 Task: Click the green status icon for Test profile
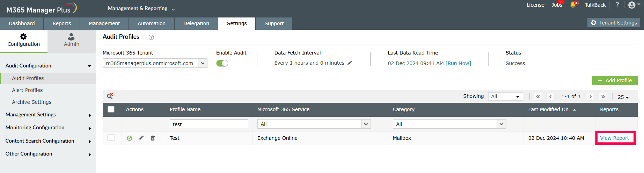pyautogui.click(x=129, y=138)
